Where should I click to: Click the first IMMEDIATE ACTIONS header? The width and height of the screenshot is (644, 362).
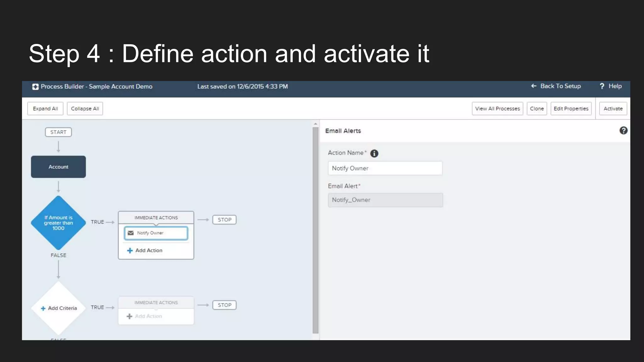click(156, 218)
